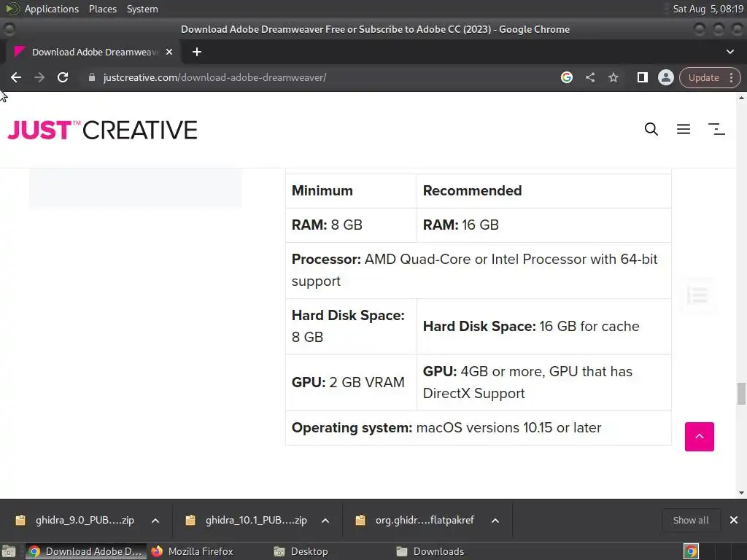Bookmark this tab with star icon
This screenshot has height=560, width=747.
613,77
